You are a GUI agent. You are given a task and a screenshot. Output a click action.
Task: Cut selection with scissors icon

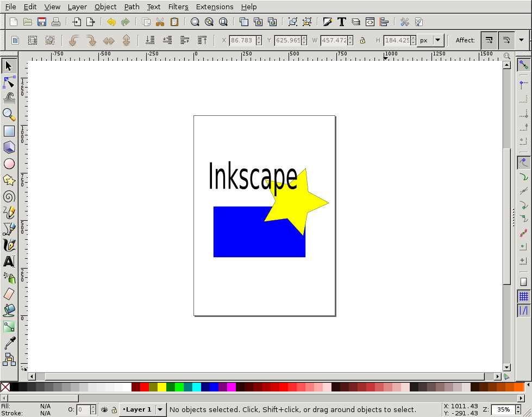coord(160,22)
